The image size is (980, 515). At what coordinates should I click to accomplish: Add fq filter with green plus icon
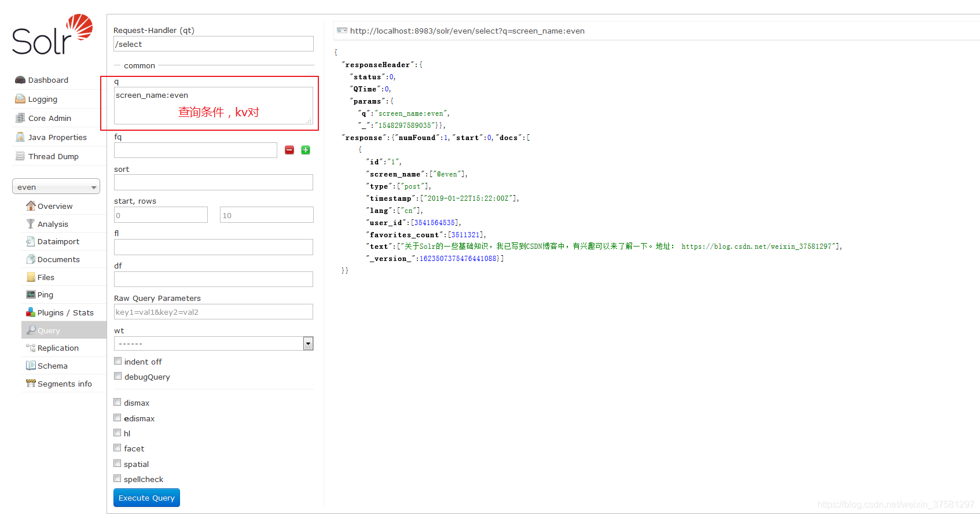click(306, 150)
